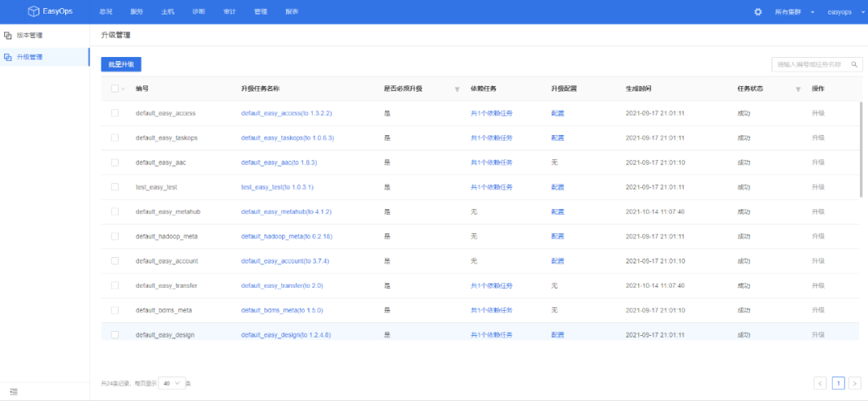Open the settings gear icon

[x=758, y=12]
